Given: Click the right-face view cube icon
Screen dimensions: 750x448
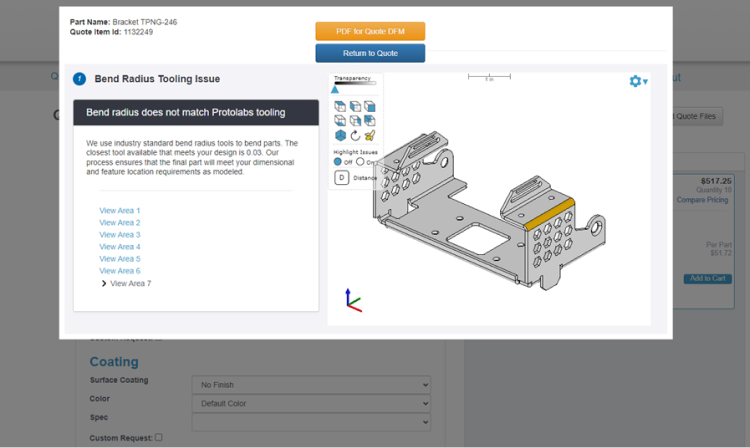Looking at the screenshot, I should 370,107.
